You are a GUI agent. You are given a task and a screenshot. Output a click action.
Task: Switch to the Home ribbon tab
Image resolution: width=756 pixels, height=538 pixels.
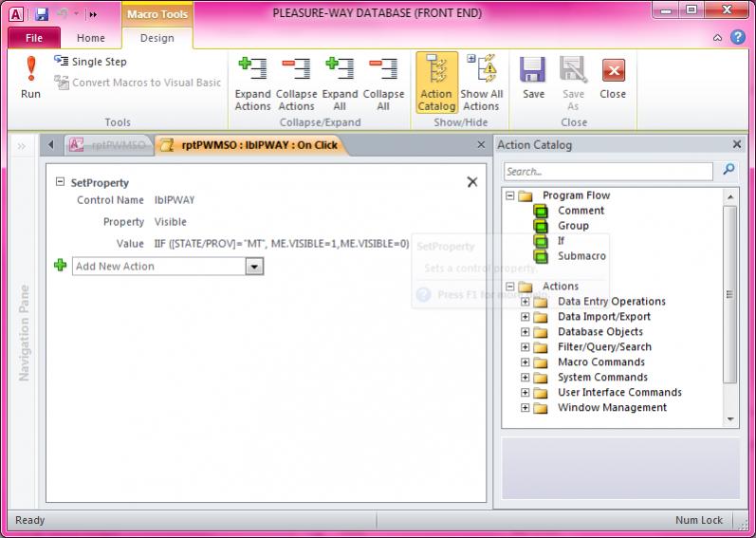91,38
